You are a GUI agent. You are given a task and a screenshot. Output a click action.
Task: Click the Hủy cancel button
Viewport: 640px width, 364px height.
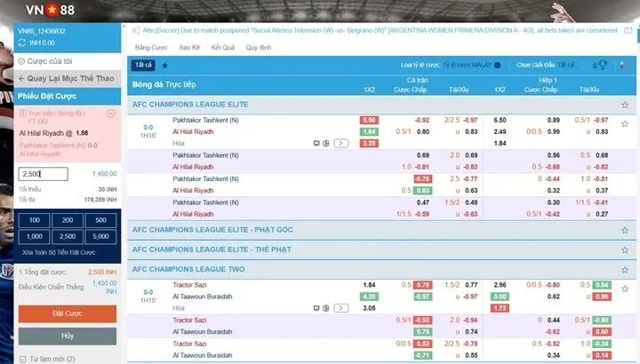(x=68, y=336)
